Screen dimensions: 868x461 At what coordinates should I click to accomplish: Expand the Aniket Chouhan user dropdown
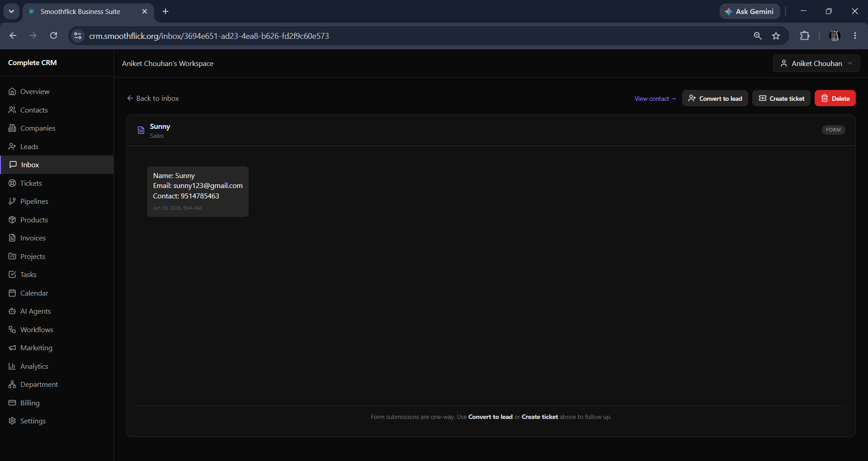coord(816,63)
